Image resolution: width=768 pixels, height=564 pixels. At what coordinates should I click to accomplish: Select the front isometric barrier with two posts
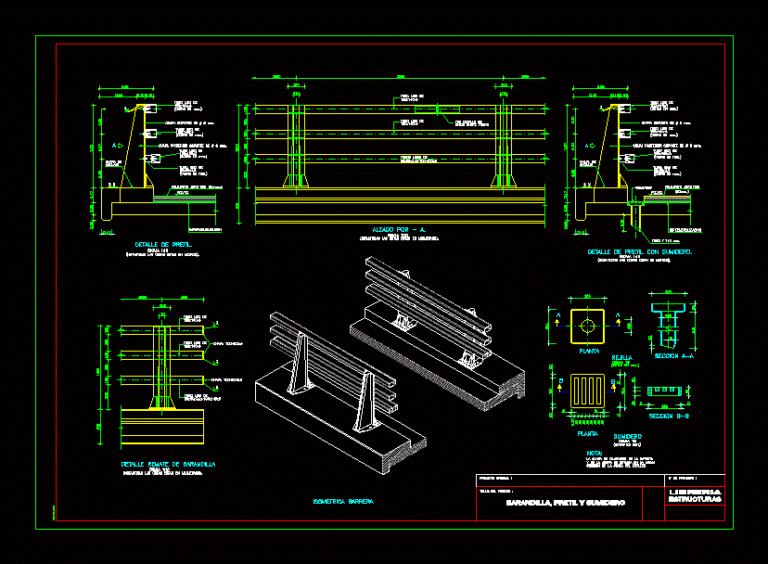pos(340,393)
